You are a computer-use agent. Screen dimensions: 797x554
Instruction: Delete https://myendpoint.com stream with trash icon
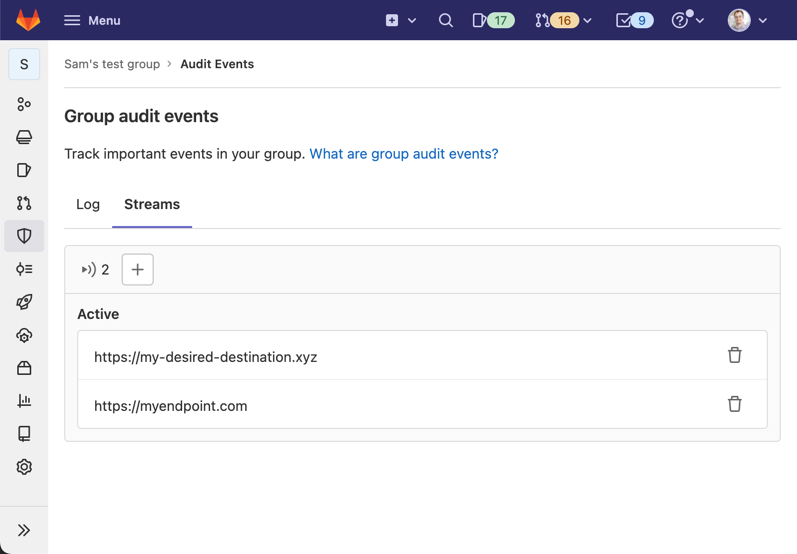coord(734,405)
